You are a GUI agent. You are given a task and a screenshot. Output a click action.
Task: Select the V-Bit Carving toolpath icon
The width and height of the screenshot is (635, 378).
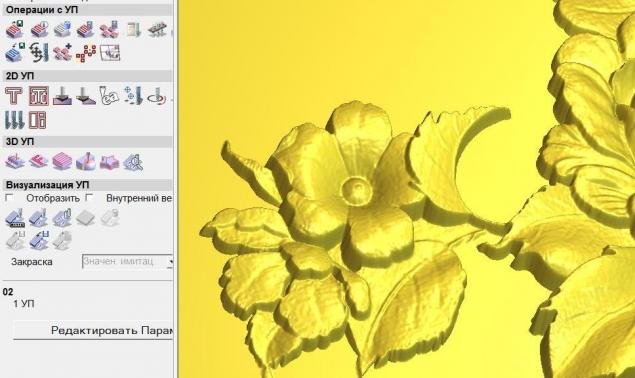[62, 96]
